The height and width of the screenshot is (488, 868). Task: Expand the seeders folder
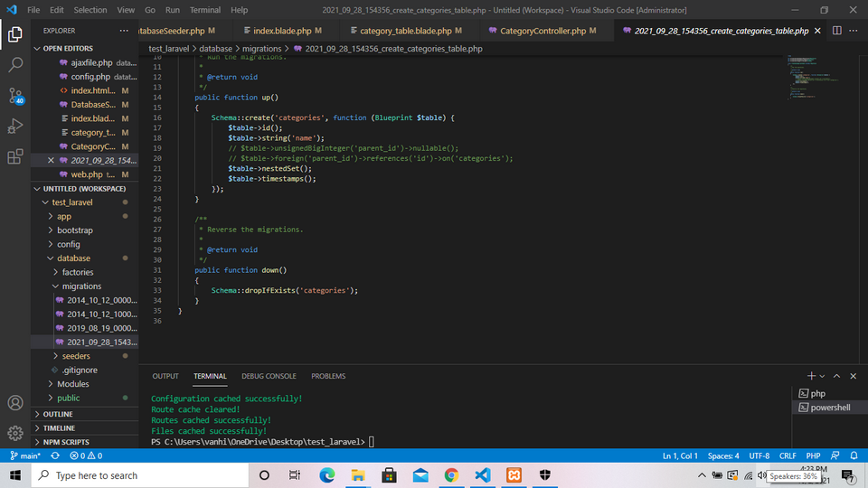(x=76, y=356)
